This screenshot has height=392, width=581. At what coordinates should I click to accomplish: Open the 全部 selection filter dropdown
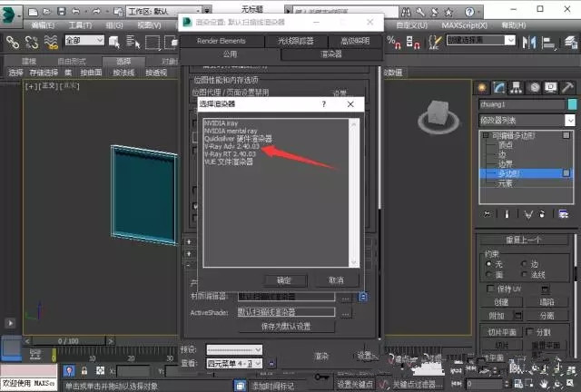tap(84, 40)
